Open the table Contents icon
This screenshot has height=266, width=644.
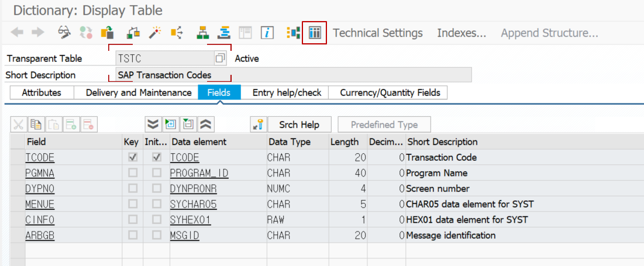tap(314, 32)
